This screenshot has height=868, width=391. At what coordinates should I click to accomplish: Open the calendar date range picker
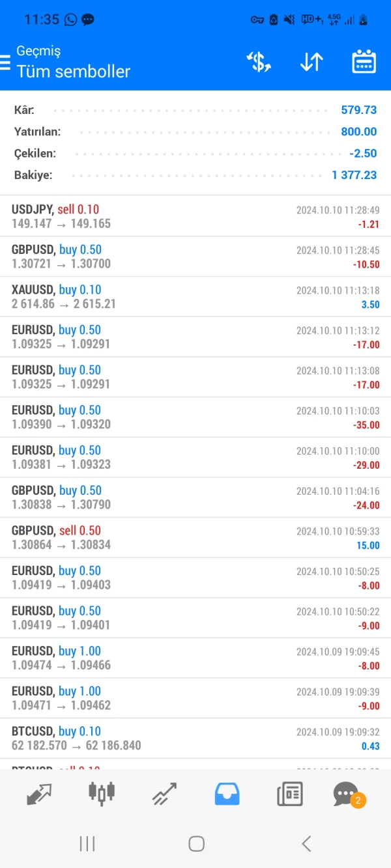(364, 62)
